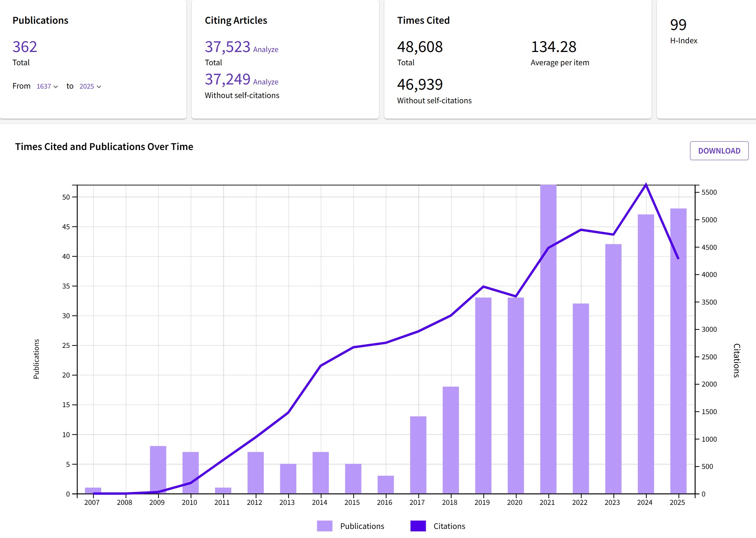Click Analyze next to 37,249 without self-citations
Image resolution: width=756 pixels, height=538 pixels.
(266, 82)
